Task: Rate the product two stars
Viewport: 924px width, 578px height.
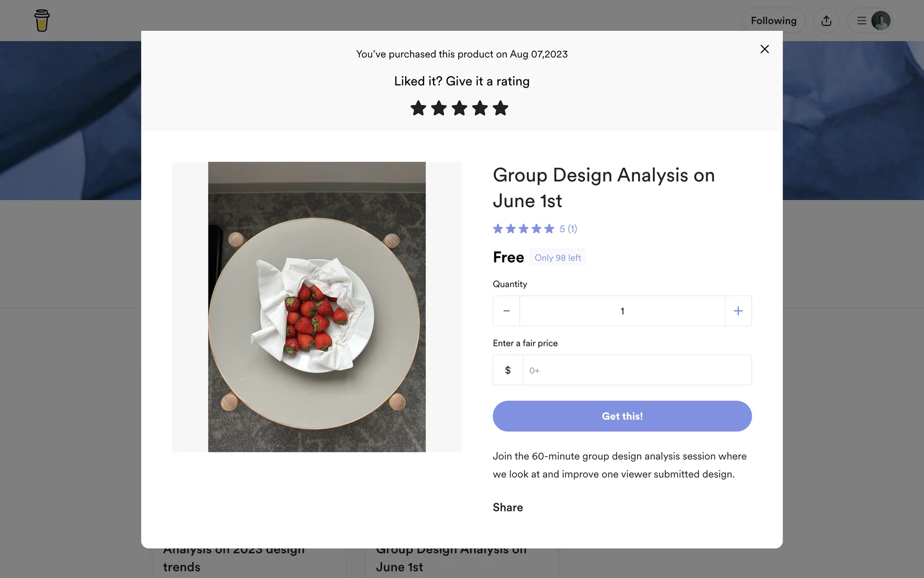Action: [x=439, y=108]
